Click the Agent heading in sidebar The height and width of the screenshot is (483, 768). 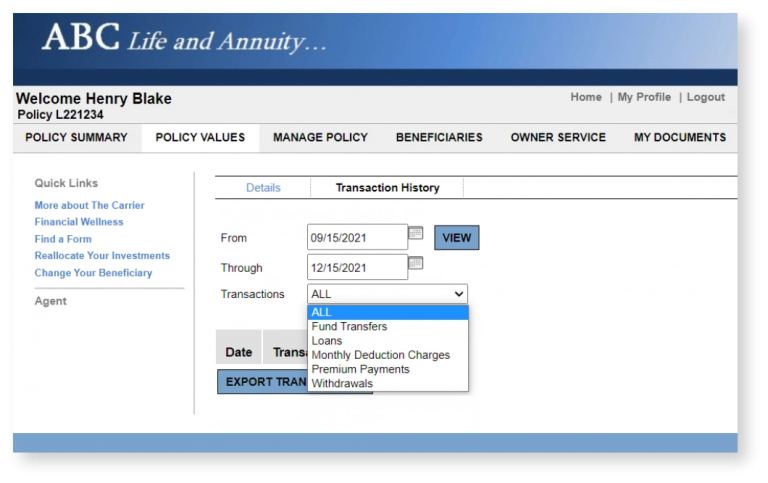50,301
